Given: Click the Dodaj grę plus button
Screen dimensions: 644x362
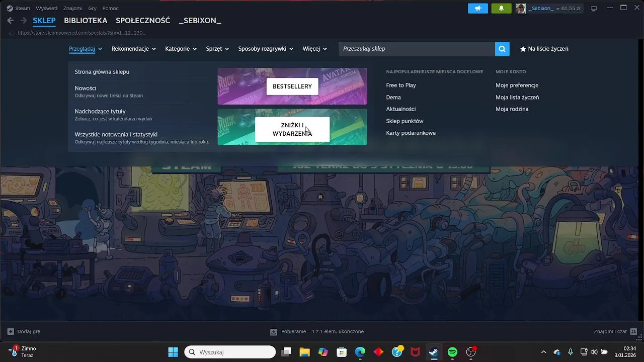Looking at the screenshot, I should point(24,331).
